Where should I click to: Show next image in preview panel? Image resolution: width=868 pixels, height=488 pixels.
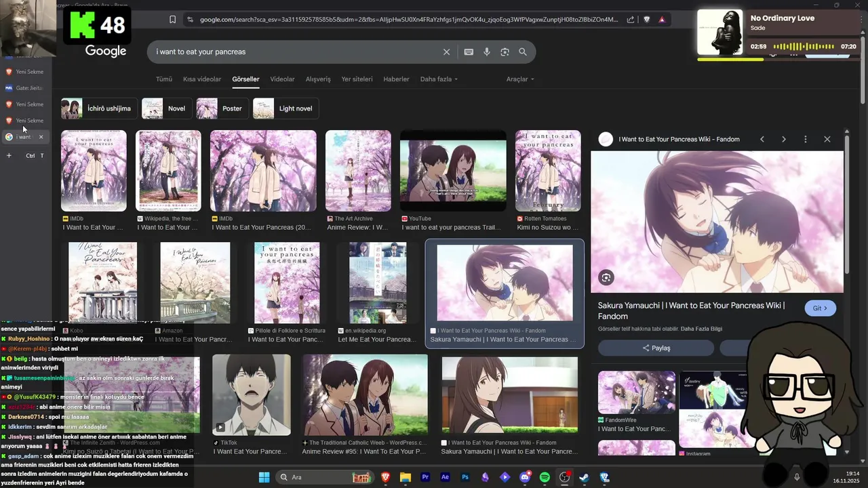tap(784, 139)
